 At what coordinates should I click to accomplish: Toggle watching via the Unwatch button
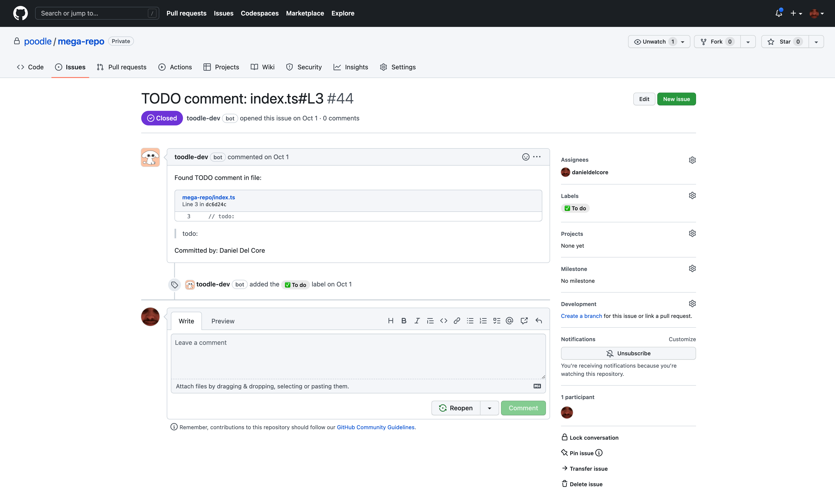coord(654,42)
